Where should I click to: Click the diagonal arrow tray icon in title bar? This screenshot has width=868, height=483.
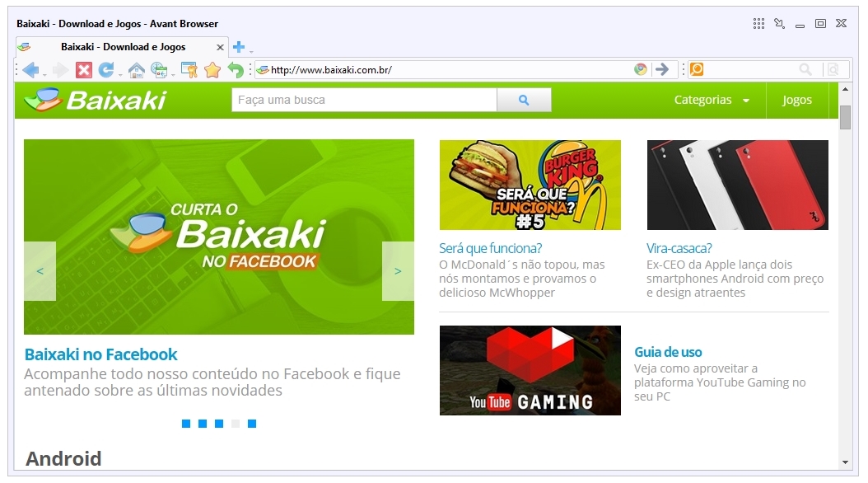[x=779, y=23]
